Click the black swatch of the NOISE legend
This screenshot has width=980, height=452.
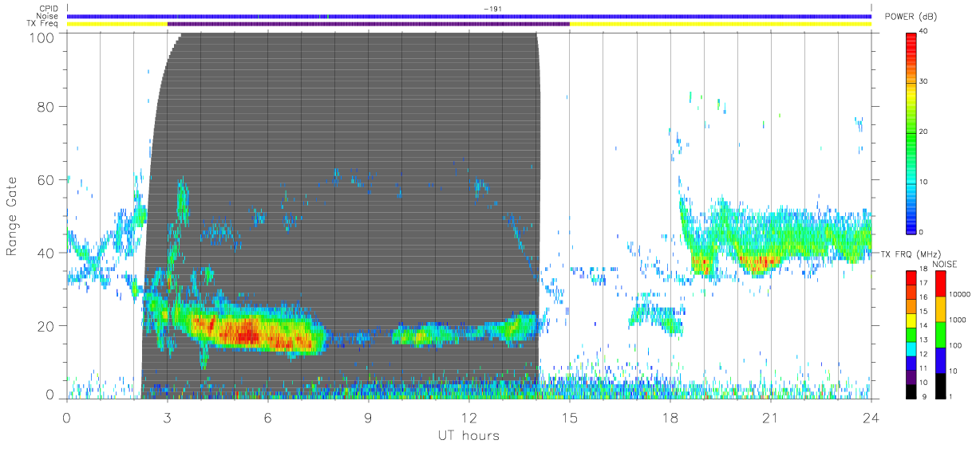coord(941,386)
